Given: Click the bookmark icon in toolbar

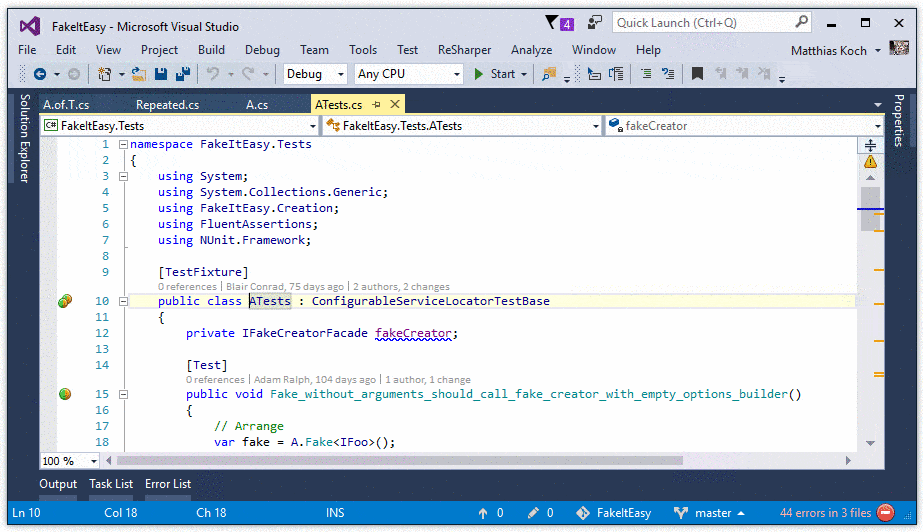Looking at the screenshot, I should coord(697,74).
